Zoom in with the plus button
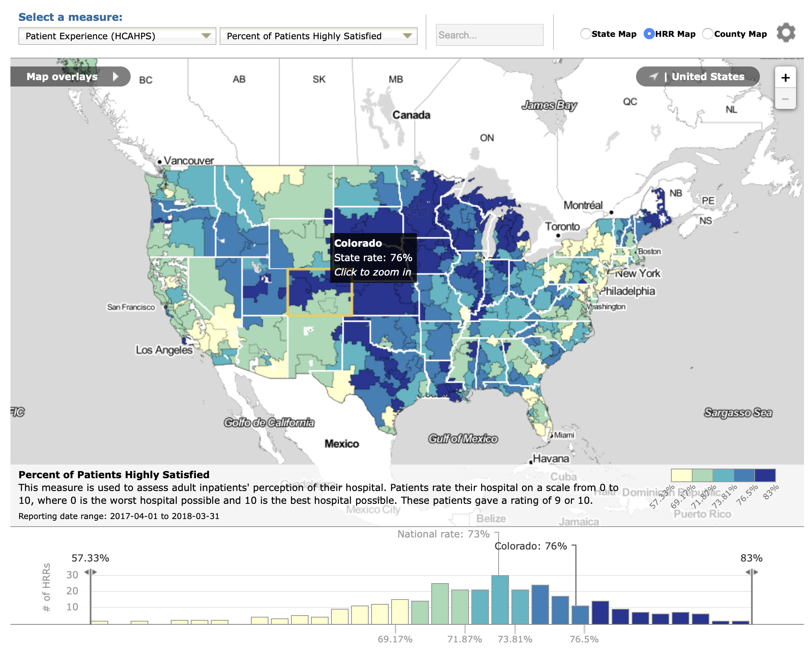This screenshot has height=652, width=812. (x=785, y=78)
